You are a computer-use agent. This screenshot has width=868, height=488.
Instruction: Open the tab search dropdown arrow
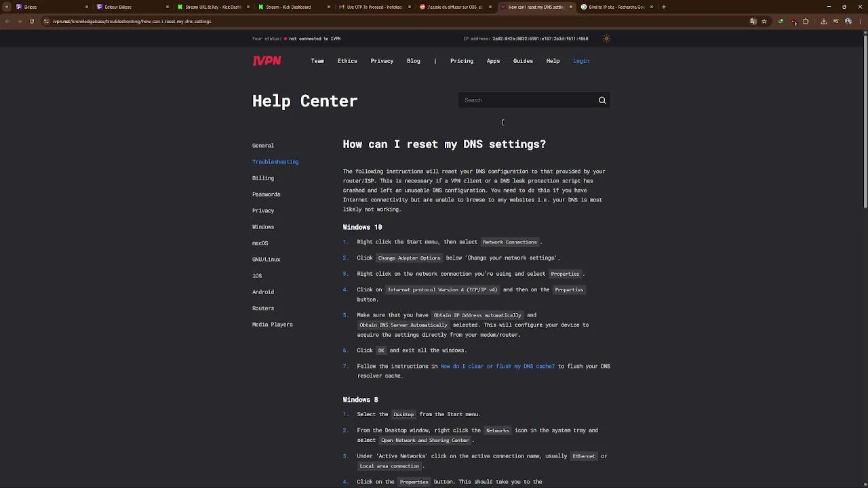[7, 7]
